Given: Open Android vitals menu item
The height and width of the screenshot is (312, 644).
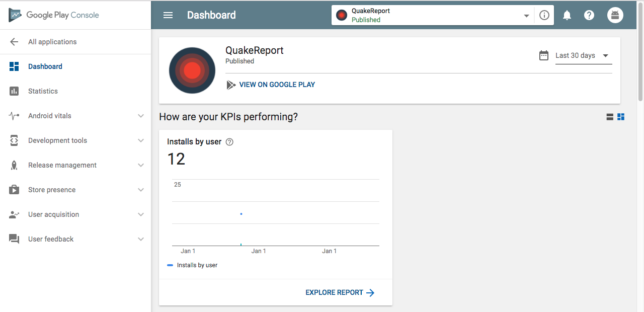Looking at the screenshot, I should click(75, 116).
